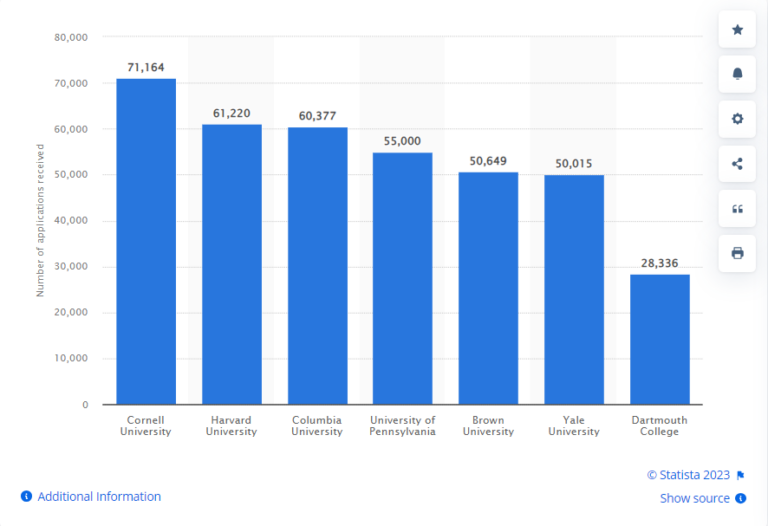Click the Number of applications received axis title
Viewport: 768px width, 526px height.
[40, 220]
